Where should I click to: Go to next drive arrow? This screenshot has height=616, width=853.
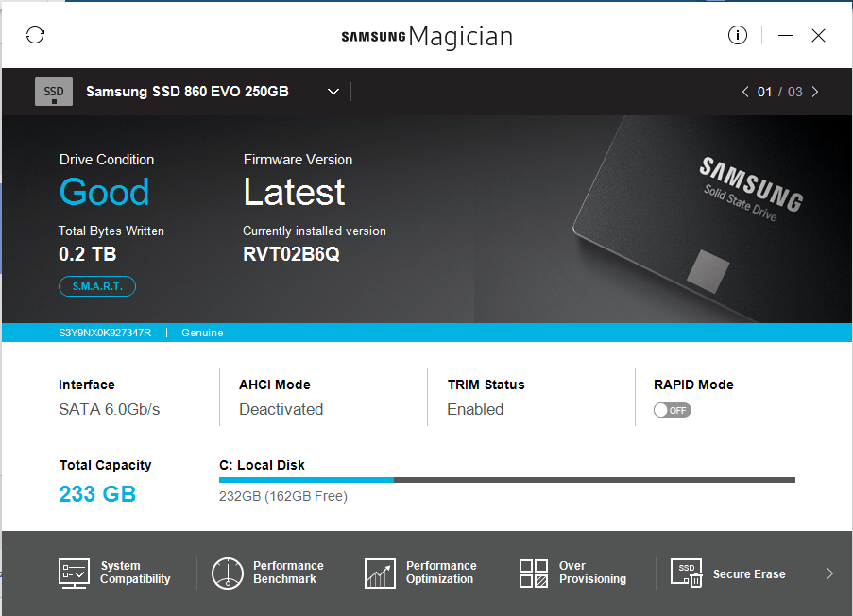815,92
